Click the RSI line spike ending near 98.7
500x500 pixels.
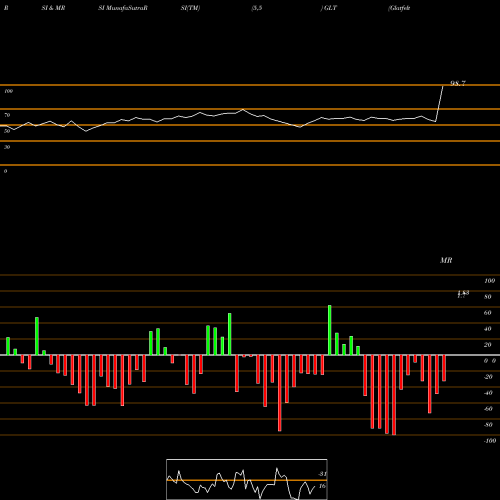click(439, 103)
